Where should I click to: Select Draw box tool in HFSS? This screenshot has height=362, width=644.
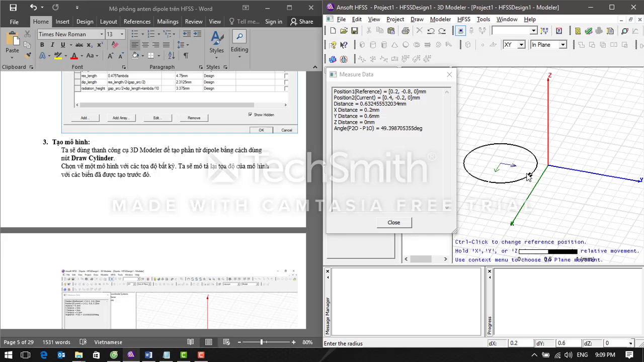coord(362,45)
